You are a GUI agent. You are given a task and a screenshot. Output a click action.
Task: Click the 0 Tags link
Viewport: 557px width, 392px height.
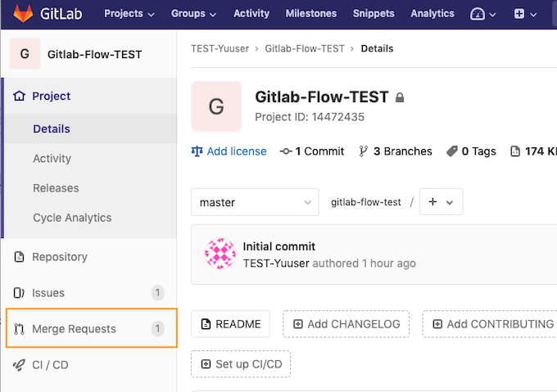tap(471, 151)
